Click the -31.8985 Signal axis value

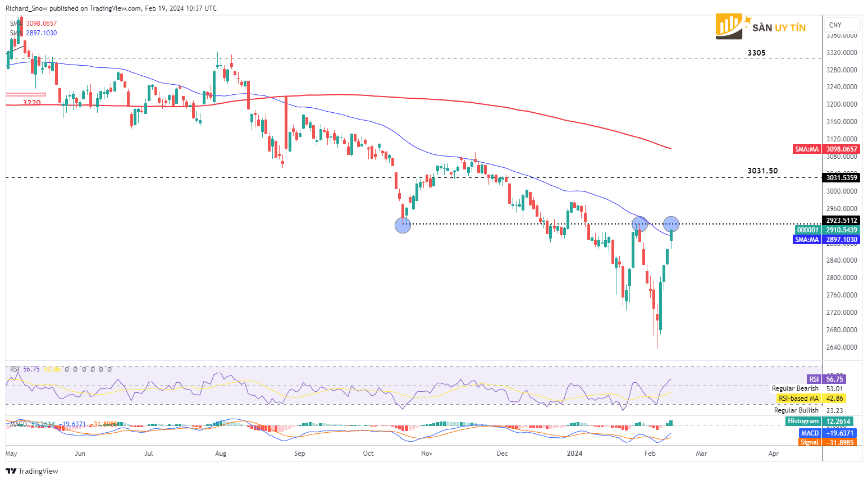tap(839, 442)
